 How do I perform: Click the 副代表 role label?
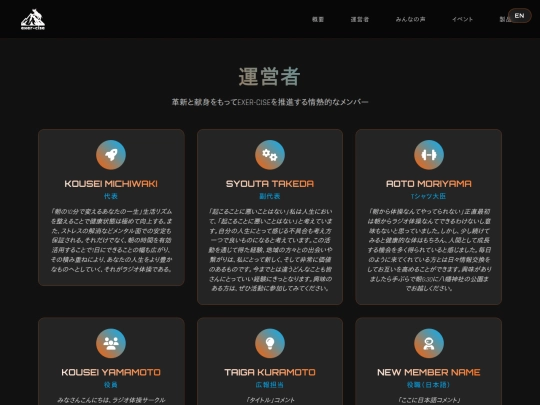[x=270, y=196]
